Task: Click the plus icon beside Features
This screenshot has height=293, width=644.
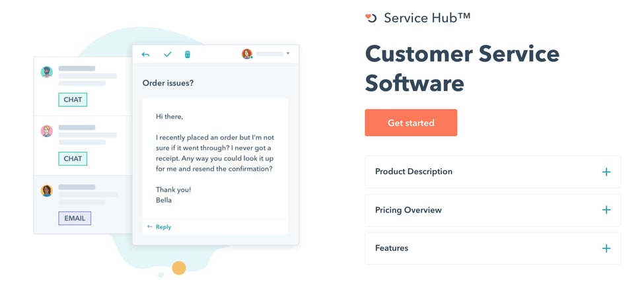Action: tap(606, 248)
